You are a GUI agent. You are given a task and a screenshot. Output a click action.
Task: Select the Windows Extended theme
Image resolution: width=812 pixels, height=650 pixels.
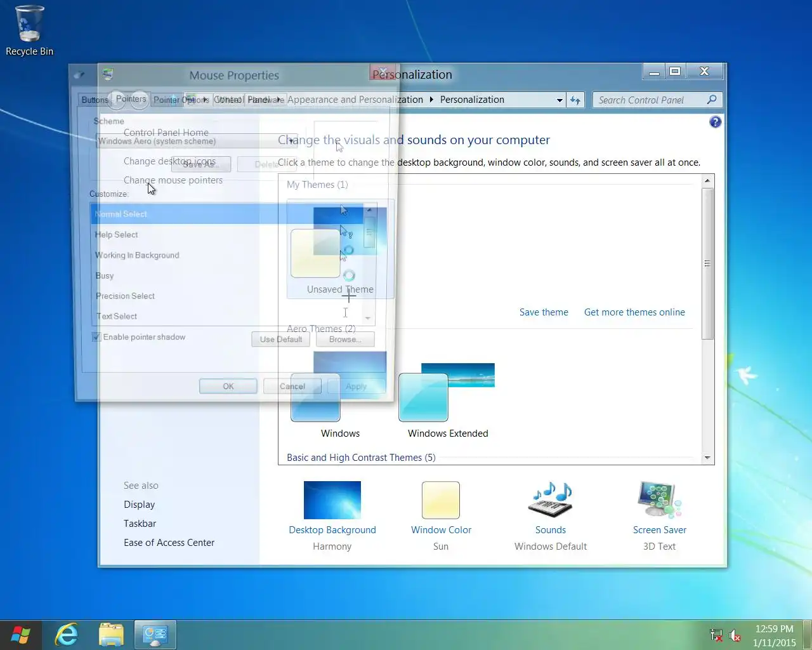[448, 400]
